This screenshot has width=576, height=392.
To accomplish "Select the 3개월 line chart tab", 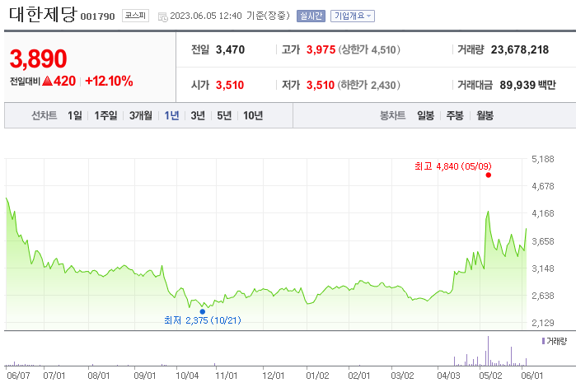I will (x=141, y=115).
